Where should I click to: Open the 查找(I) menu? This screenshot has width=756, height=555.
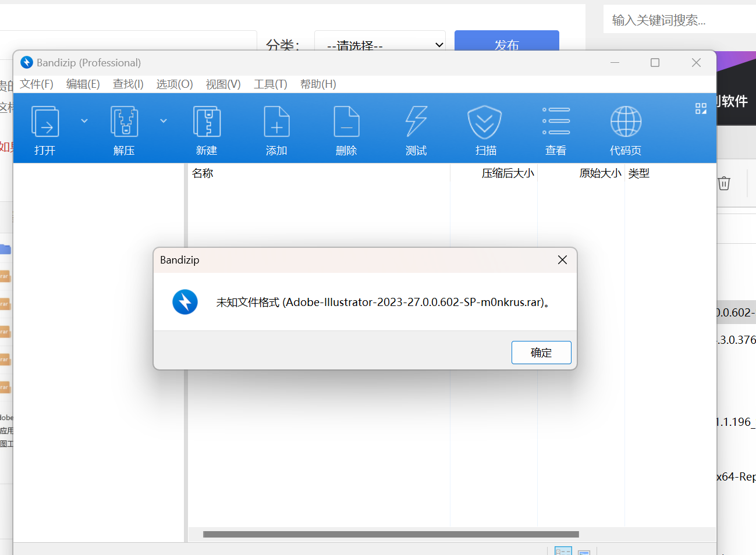coord(128,84)
